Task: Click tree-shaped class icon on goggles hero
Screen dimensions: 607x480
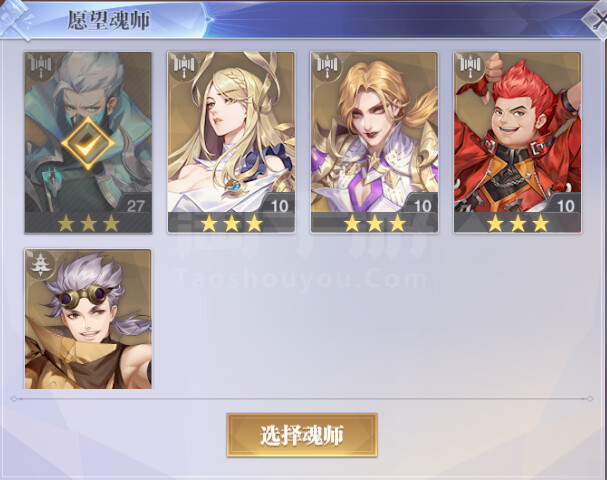Action: [41, 264]
